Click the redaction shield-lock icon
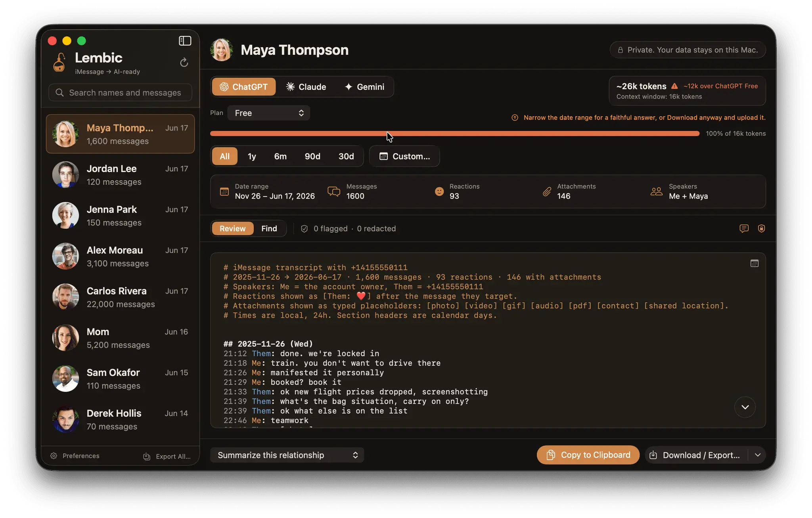The image size is (812, 518). pos(761,228)
